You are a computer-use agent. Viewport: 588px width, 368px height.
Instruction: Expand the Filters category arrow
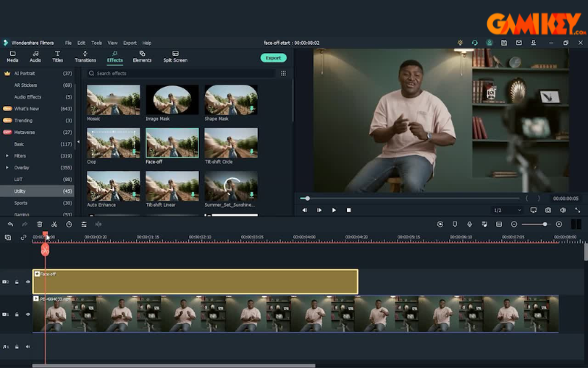7,156
